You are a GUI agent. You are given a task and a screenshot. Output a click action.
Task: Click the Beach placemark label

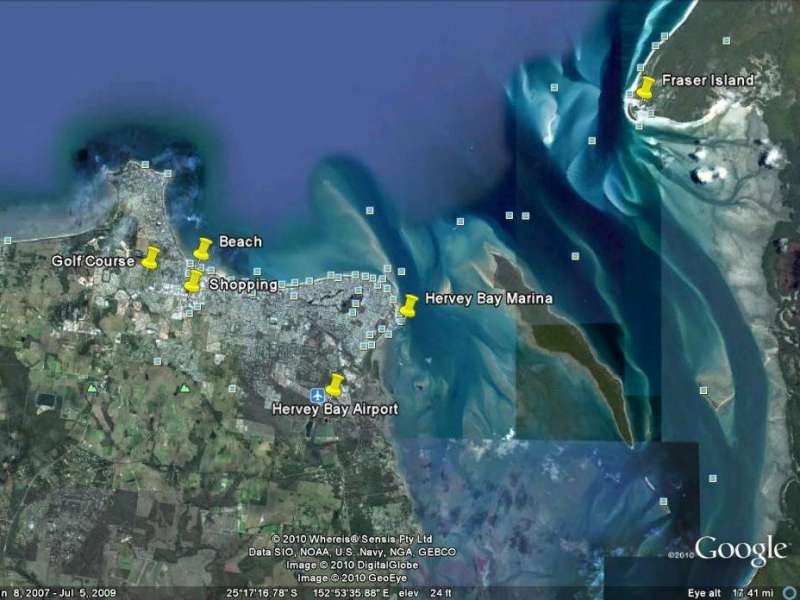[240, 241]
